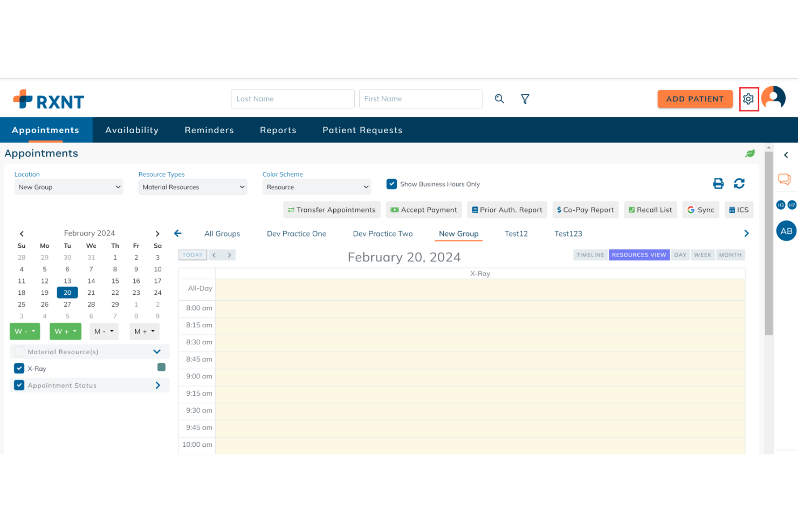Viewport: 798px width, 532px height.
Task: Collapse the right sidebar arrow
Action: (x=786, y=155)
